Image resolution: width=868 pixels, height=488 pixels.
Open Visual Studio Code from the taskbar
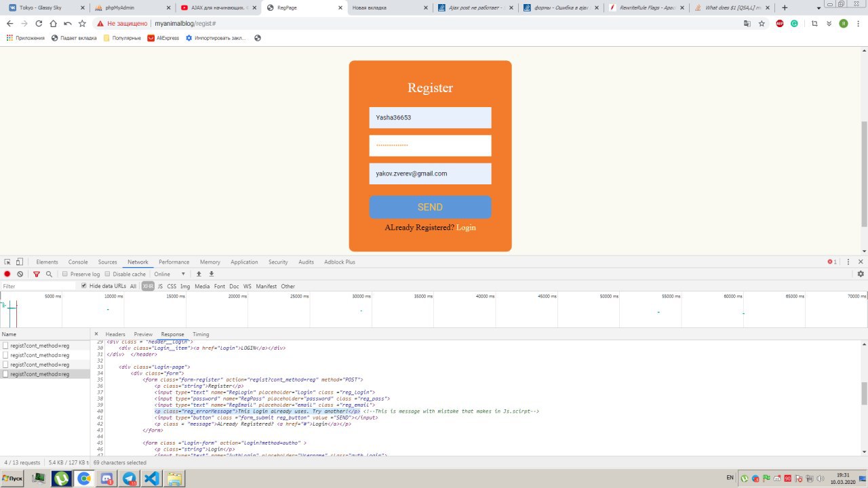point(152,479)
